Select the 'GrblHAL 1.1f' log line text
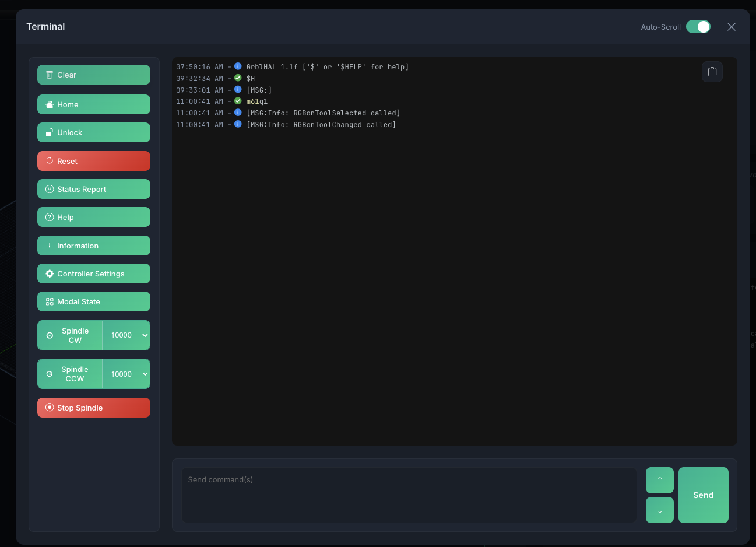The image size is (756, 547). (328, 67)
